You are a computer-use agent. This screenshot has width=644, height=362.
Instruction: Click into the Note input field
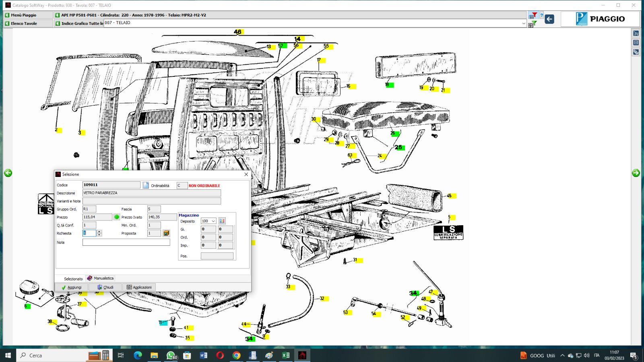click(x=126, y=243)
